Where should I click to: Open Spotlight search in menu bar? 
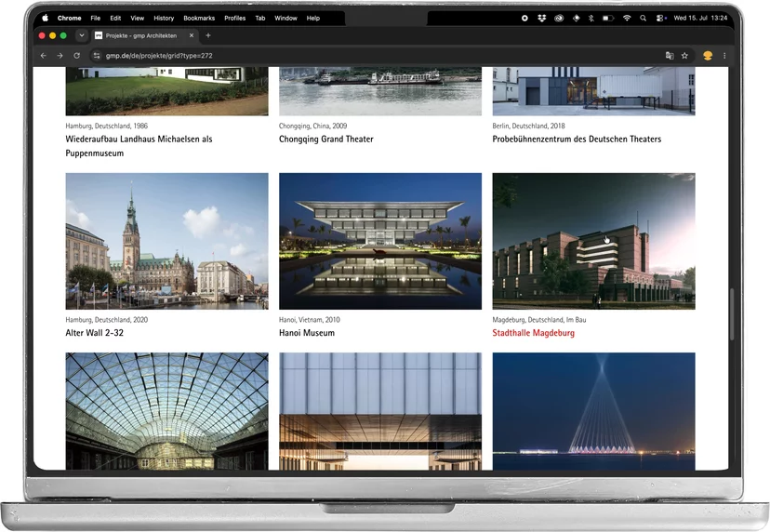click(643, 18)
